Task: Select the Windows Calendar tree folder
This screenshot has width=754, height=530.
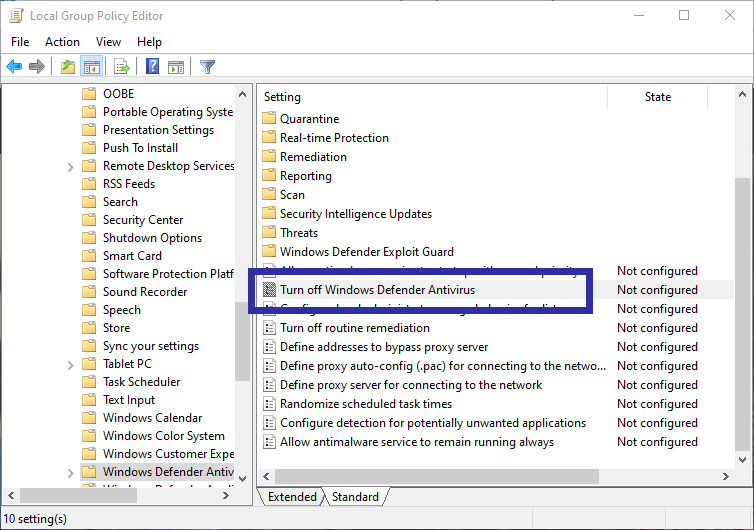Action: (152, 417)
